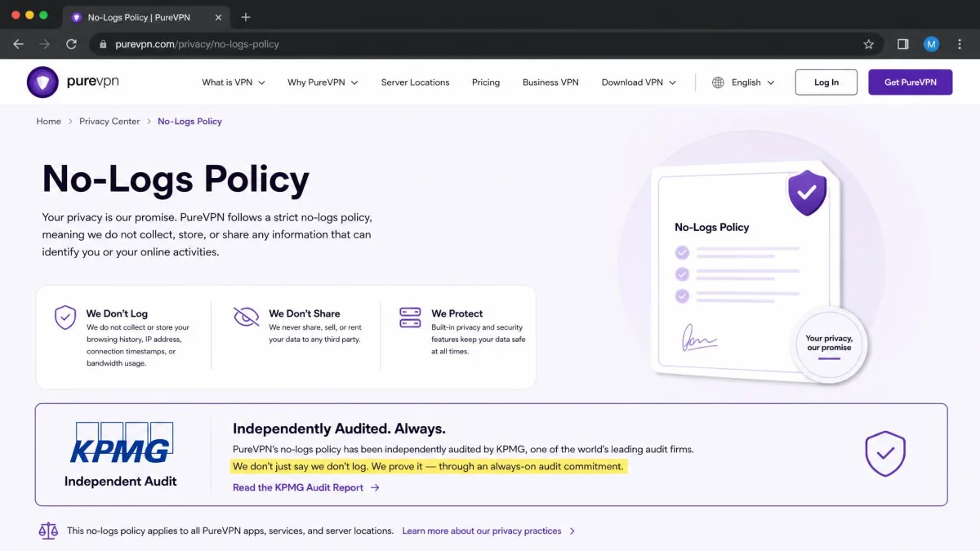
Task: Click the Log In button
Action: point(826,82)
